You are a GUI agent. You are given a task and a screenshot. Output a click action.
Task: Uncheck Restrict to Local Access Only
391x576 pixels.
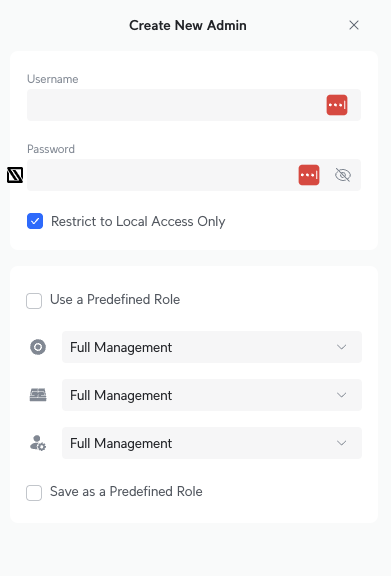(35, 221)
